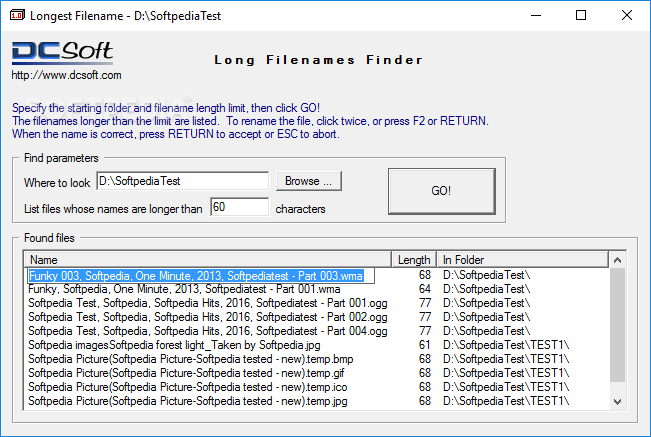Click the scroll up arrow of file list

click(x=617, y=260)
